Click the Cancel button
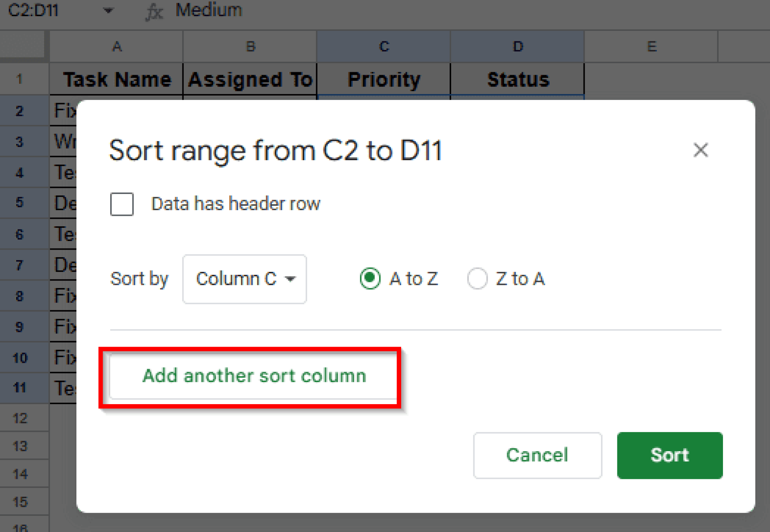 coord(537,455)
